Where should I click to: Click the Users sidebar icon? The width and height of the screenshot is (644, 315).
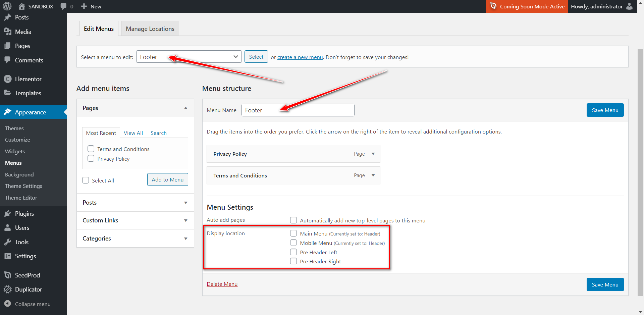[x=7, y=228]
